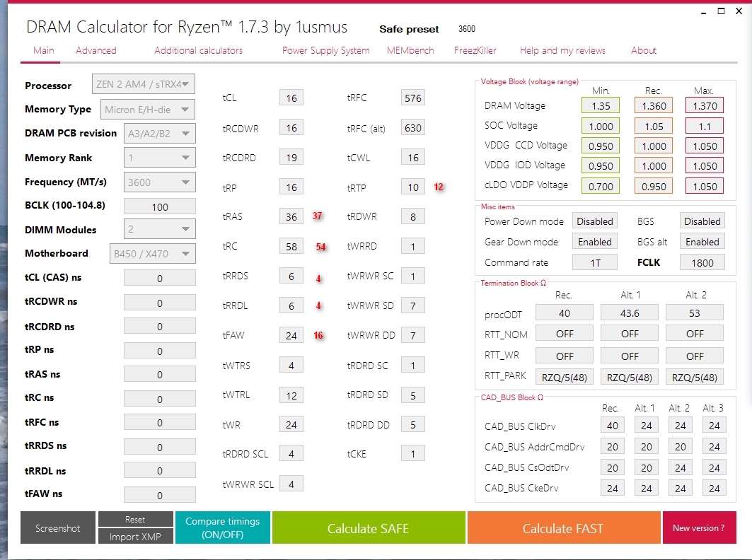Click the FCLK value 1800
This screenshot has height=560, width=752.
coord(702,262)
